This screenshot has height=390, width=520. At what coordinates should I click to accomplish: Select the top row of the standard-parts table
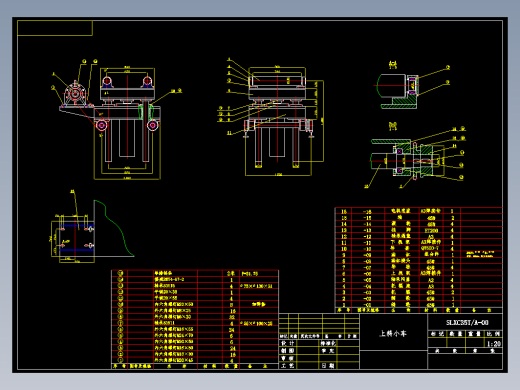point(195,273)
